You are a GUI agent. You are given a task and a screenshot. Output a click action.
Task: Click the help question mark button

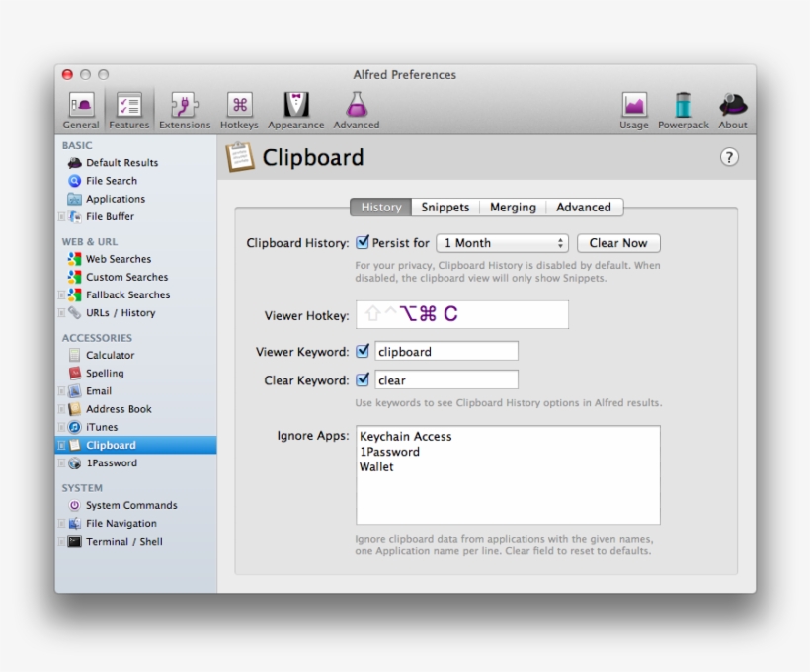coord(729,157)
